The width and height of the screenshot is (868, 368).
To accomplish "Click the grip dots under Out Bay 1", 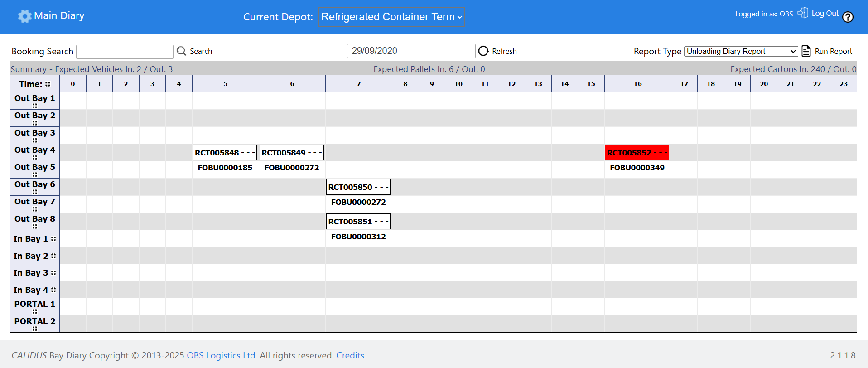I will click(35, 106).
